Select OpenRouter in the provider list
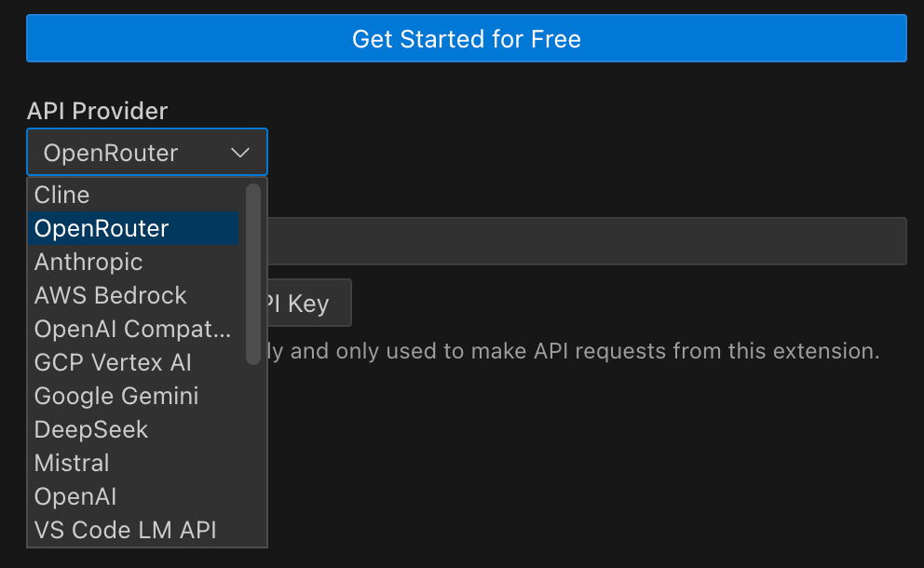924x568 pixels. [133, 229]
